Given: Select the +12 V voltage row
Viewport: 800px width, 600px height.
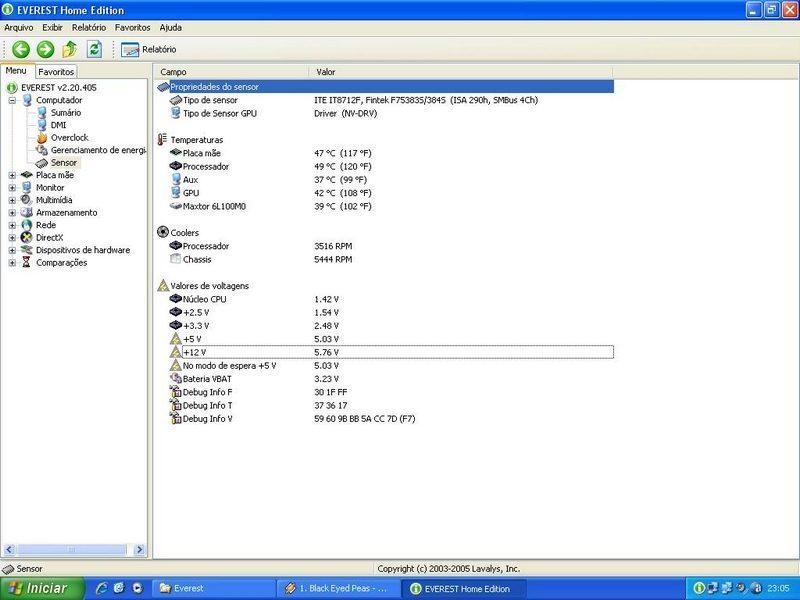Looking at the screenshot, I should click(x=195, y=352).
